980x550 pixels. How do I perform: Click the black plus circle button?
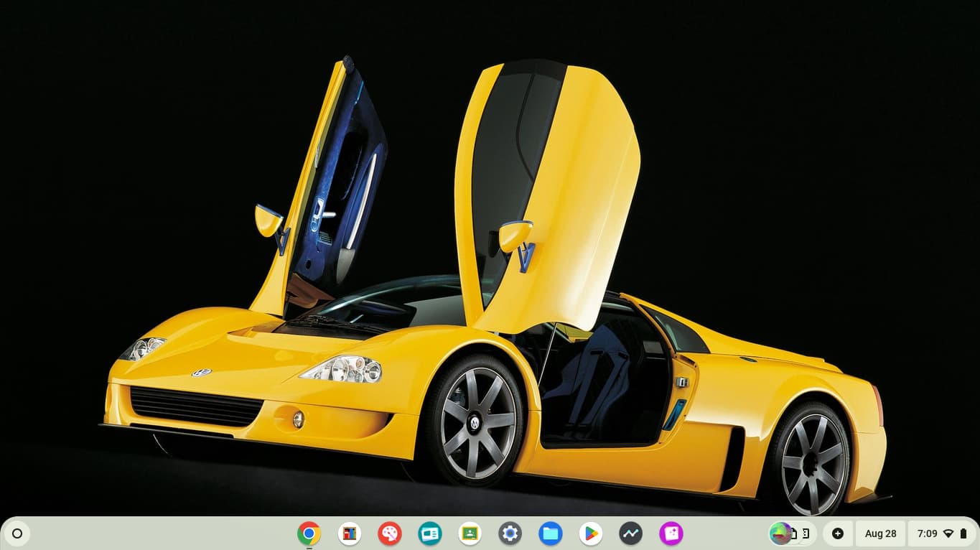pos(837,533)
